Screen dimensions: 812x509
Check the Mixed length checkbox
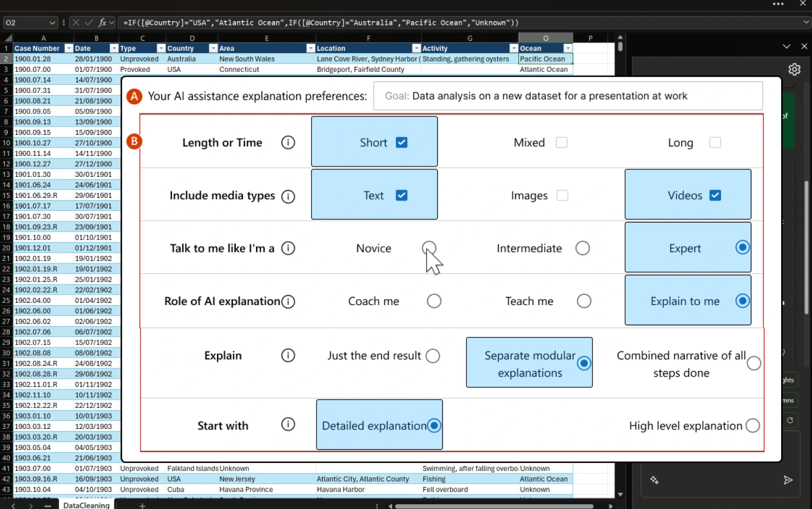click(x=562, y=142)
